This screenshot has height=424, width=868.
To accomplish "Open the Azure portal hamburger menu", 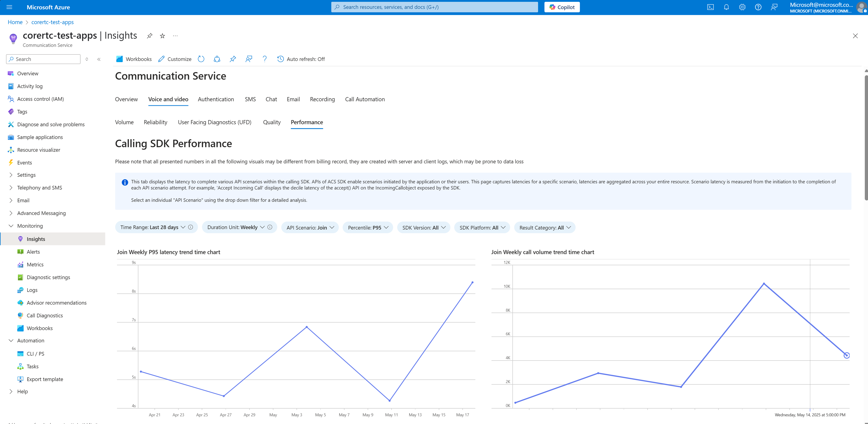I will [x=9, y=7].
